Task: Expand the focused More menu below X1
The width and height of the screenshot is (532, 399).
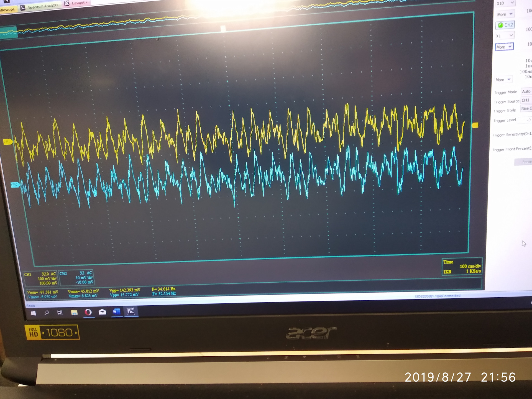Action: tap(504, 47)
